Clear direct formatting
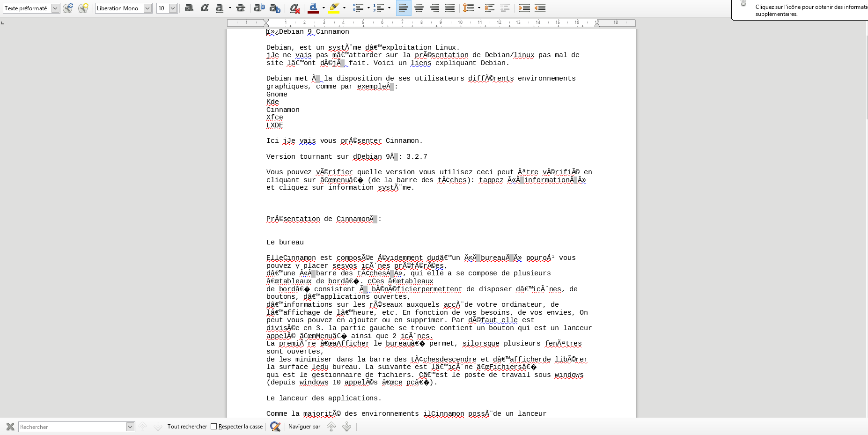This screenshot has width=868, height=435. click(x=294, y=8)
